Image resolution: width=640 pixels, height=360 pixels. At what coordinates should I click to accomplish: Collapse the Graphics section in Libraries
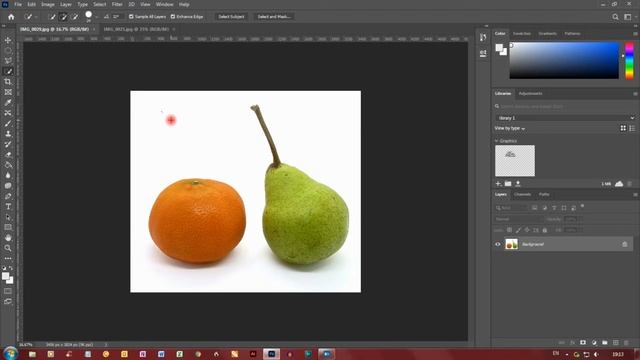point(497,141)
